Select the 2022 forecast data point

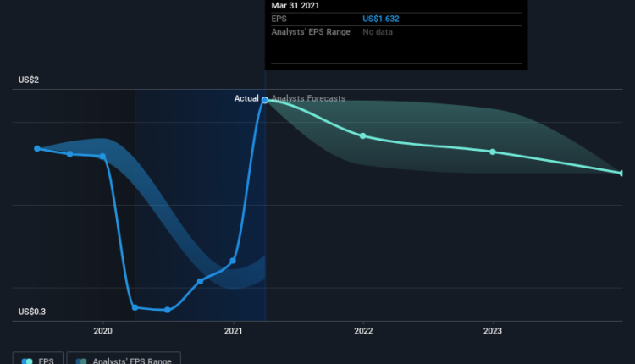tap(363, 135)
